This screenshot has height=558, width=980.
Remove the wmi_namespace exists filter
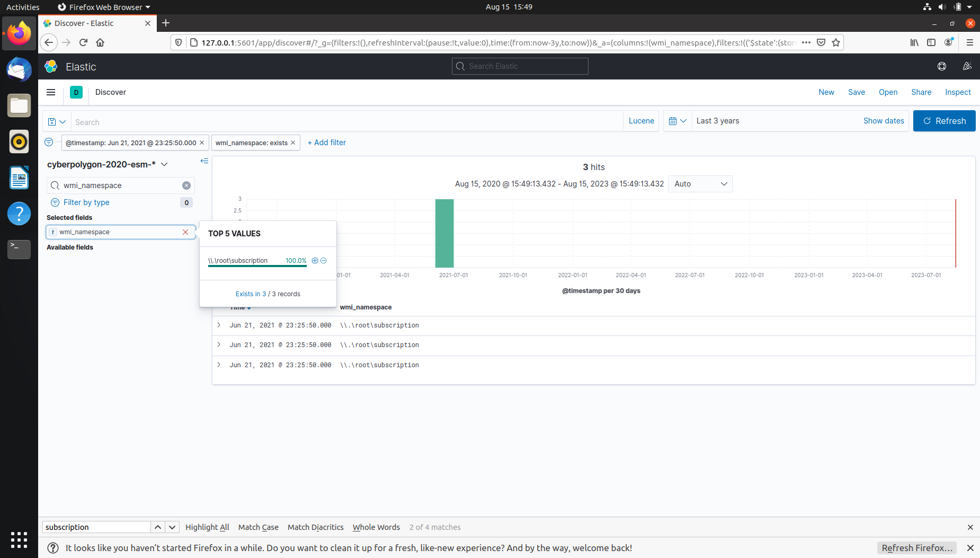coord(293,143)
